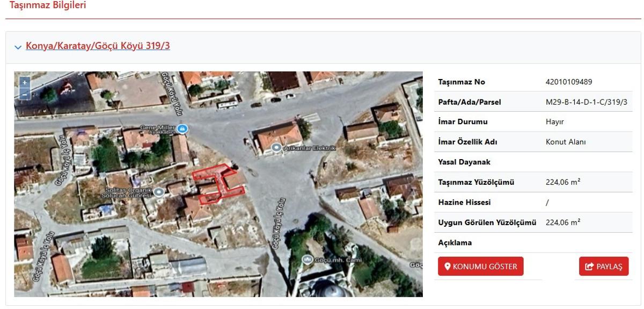Click the Pafta/Ada/Parsel value M29-B-14-D-1-C/319/3

coord(586,102)
